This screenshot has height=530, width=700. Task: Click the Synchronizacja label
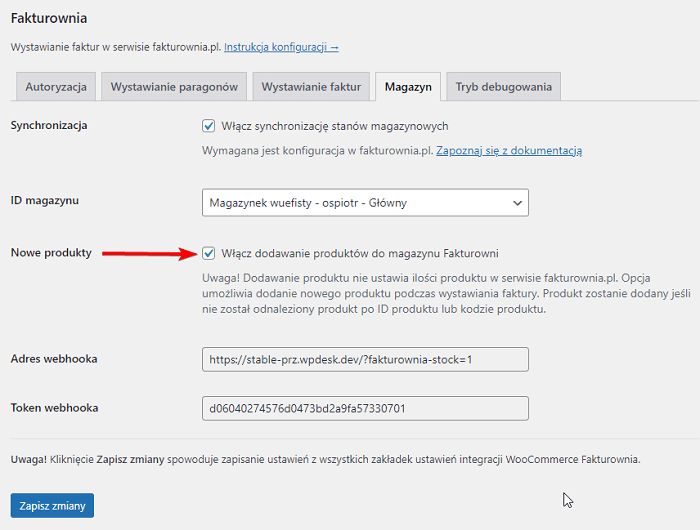pos(49,125)
